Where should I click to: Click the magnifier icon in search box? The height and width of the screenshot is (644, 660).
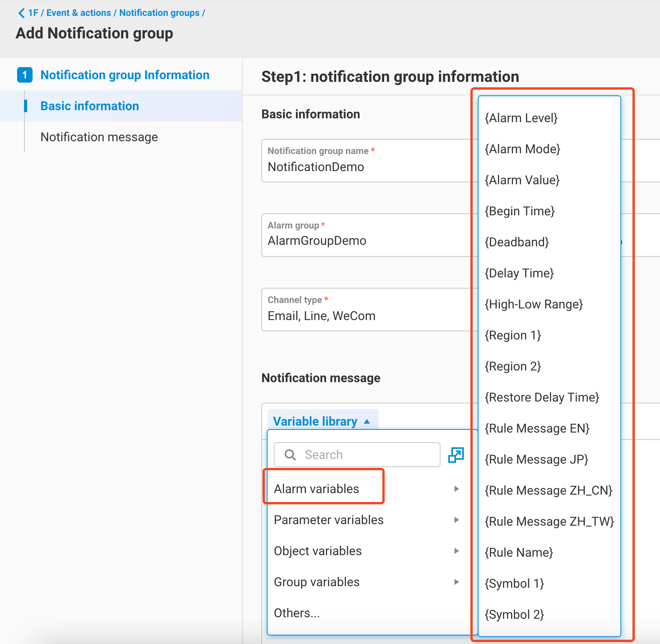290,455
